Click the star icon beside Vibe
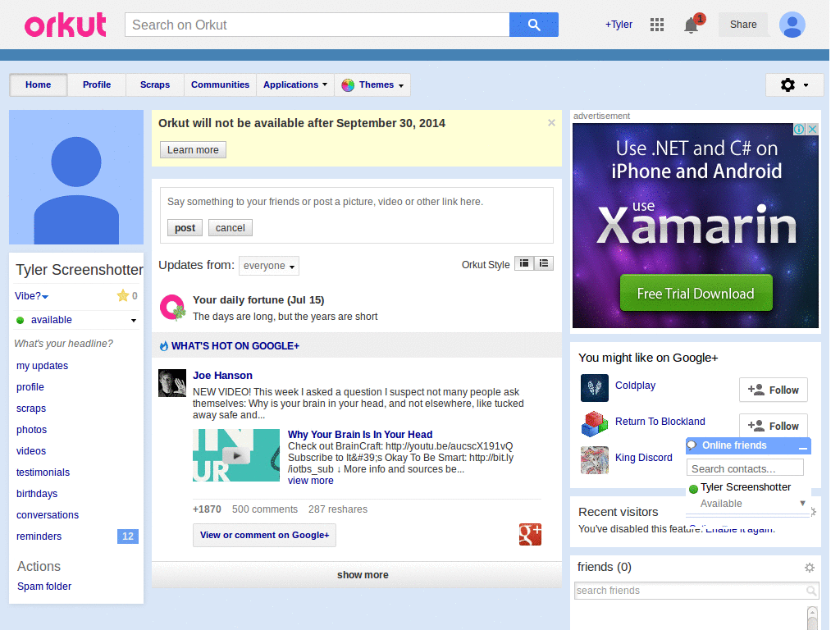 pyautogui.click(x=123, y=295)
